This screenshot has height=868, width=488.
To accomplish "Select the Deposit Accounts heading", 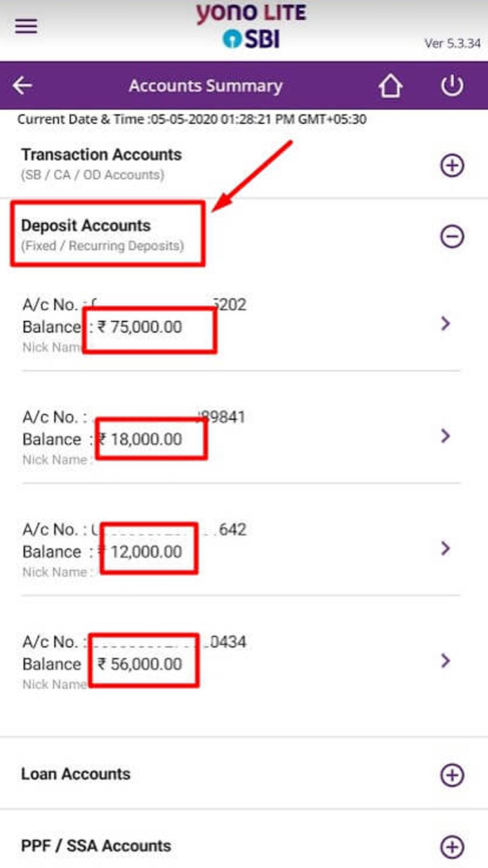I will (x=86, y=226).
